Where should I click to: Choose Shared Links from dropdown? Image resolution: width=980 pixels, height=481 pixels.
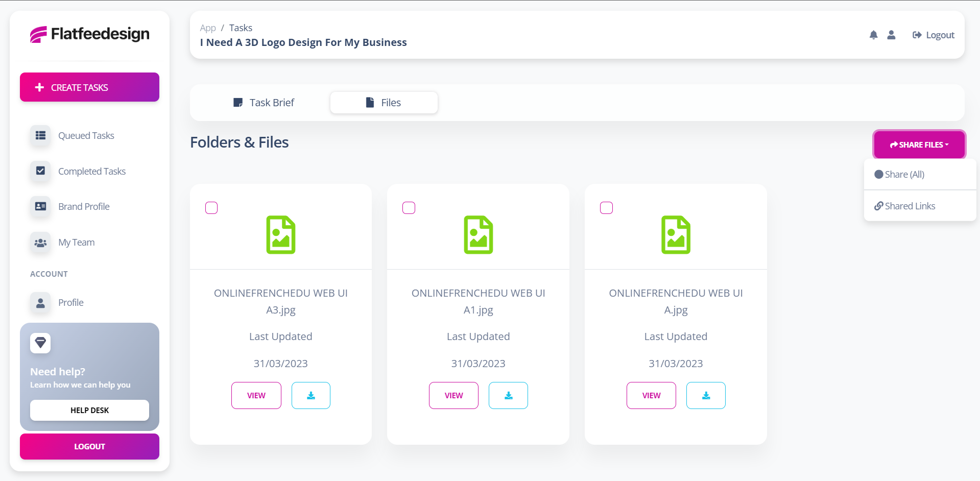click(x=920, y=206)
